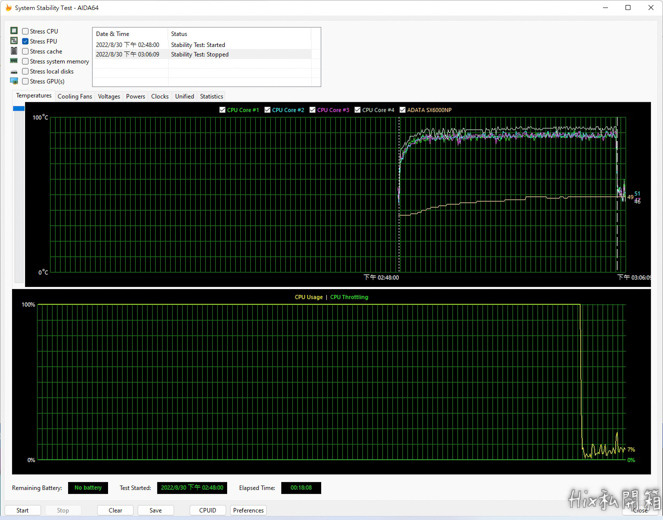The width and height of the screenshot is (663, 520).
Task: Click the Test Started time field
Action: 192,487
